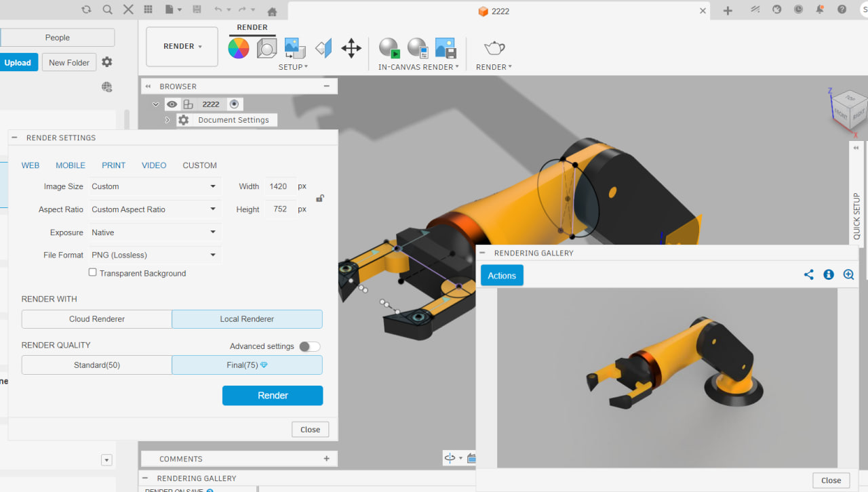Refresh the data panel
The image size is (868, 492).
(x=86, y=9)
